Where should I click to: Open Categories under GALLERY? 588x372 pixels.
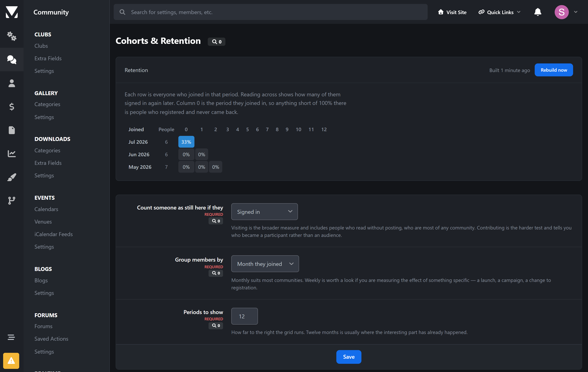(x=47, y=104)
